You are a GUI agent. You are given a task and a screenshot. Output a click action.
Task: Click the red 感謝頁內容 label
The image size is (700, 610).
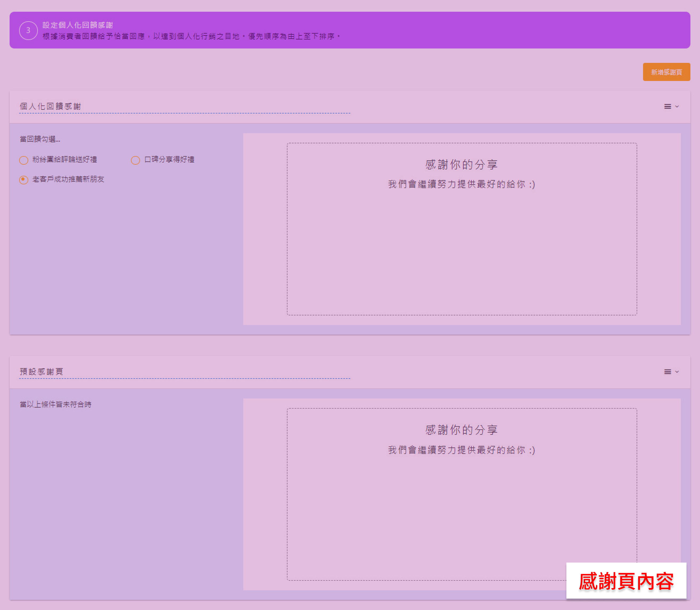tap(626, 581)
